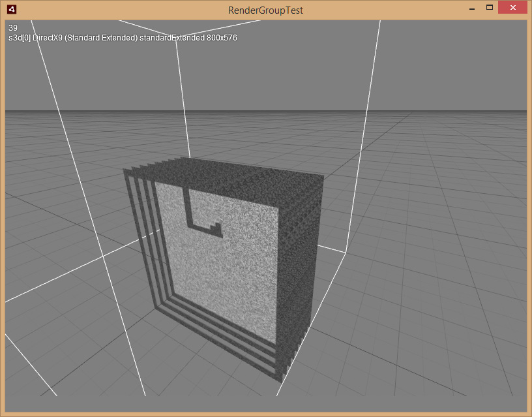Click the tiny white dot on cube face
The height and width of the screenshot is (417, 532).
(221, 220)
